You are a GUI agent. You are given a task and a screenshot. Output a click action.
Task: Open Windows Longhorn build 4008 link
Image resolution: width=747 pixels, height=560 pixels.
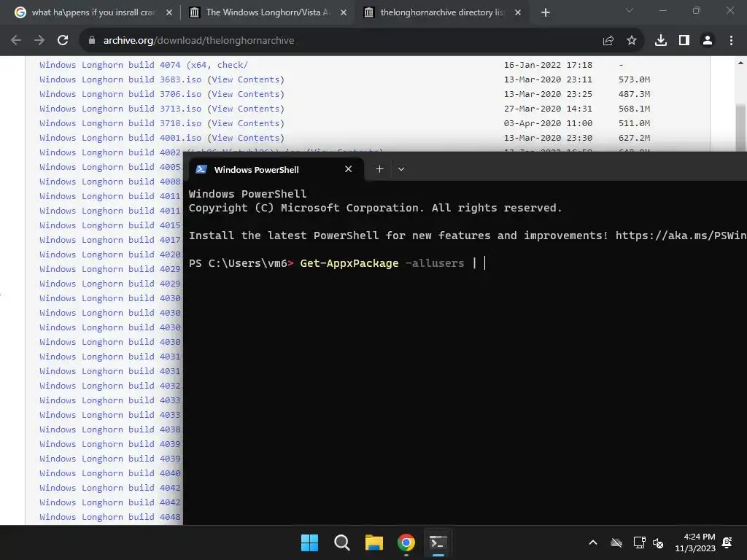pos(110,182)
